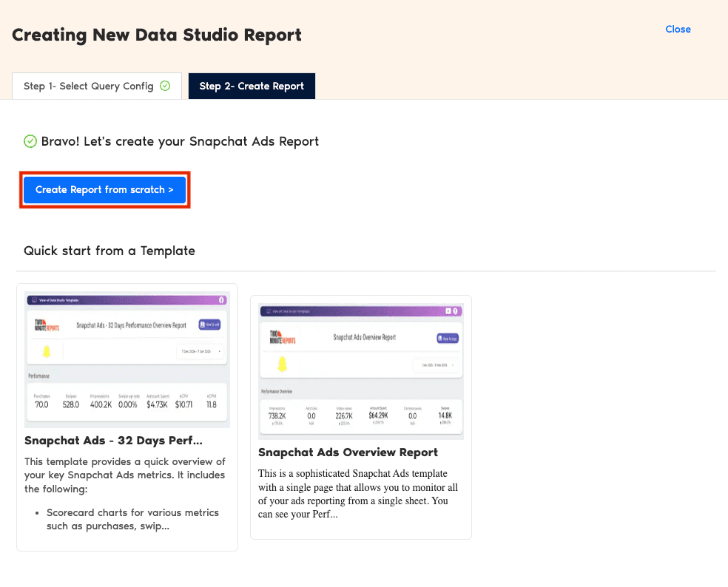Click the Close link at top right
The width and height of the screenshot is (728, 587).
[x=678, y=30]
